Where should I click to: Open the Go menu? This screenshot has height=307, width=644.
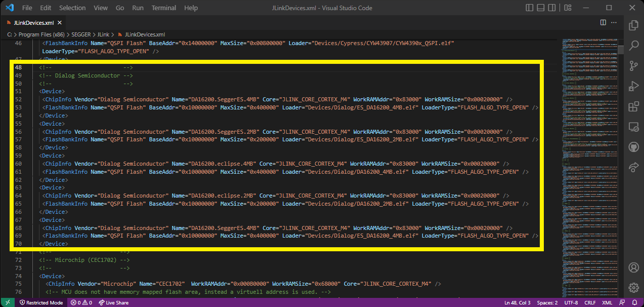(x=120, y=8)
